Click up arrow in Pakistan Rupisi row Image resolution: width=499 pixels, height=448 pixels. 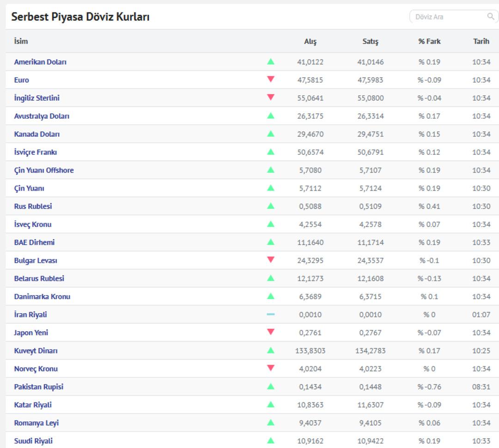pyautogui.click(x=270, y=387)
